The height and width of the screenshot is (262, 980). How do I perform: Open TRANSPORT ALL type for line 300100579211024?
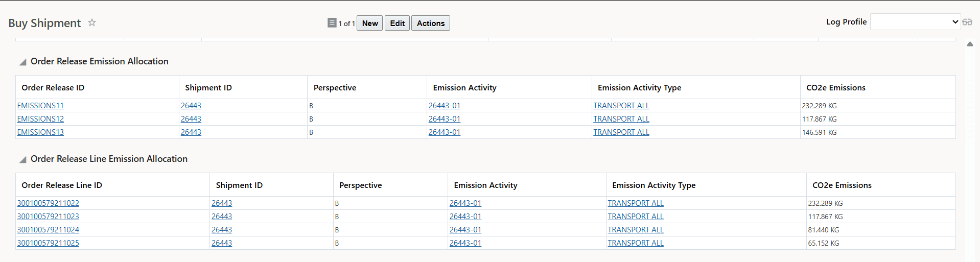[636, 230]
